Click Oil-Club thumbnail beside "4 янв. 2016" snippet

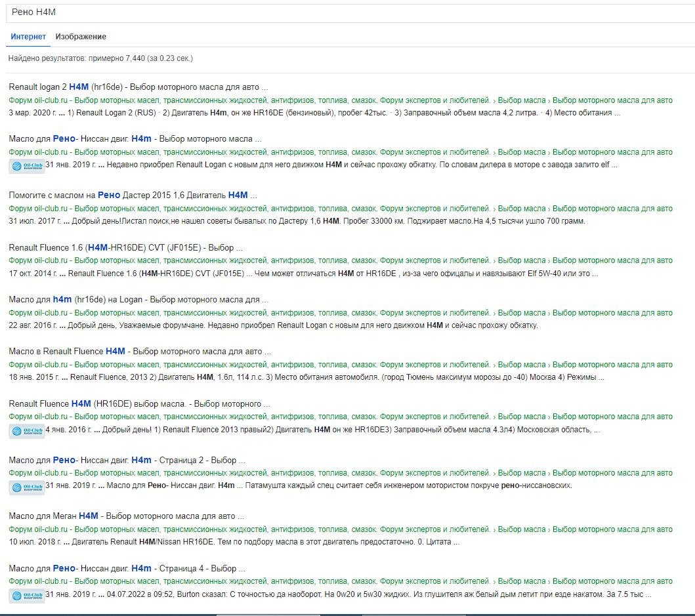(x=27, y=431)
